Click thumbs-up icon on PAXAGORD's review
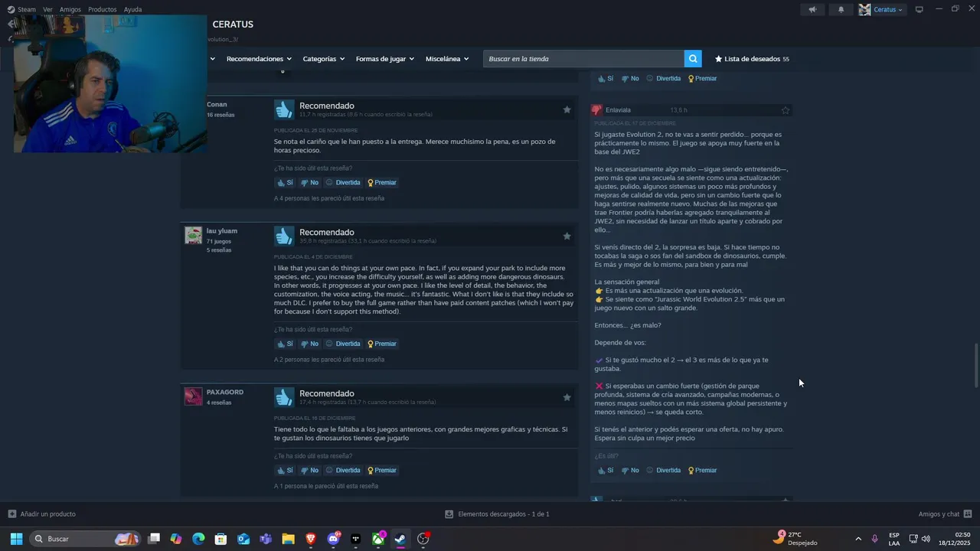This screenshot has height=551, width=980. pyautogui.click(x=284, y=397)
